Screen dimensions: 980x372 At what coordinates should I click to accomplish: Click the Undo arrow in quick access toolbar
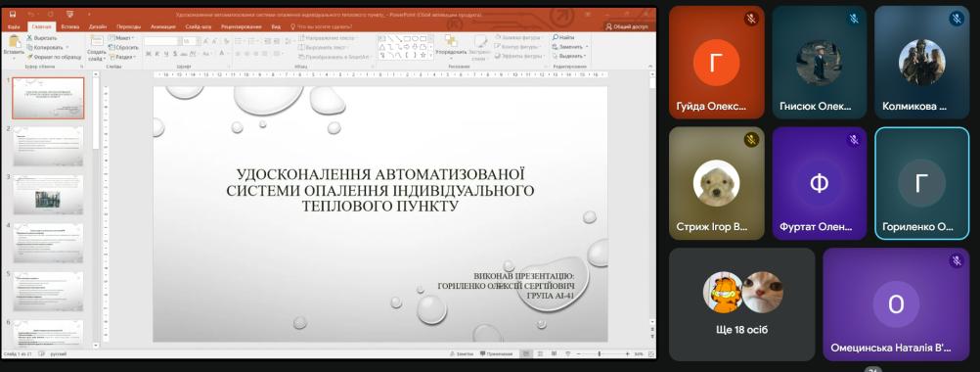(30, 15)
